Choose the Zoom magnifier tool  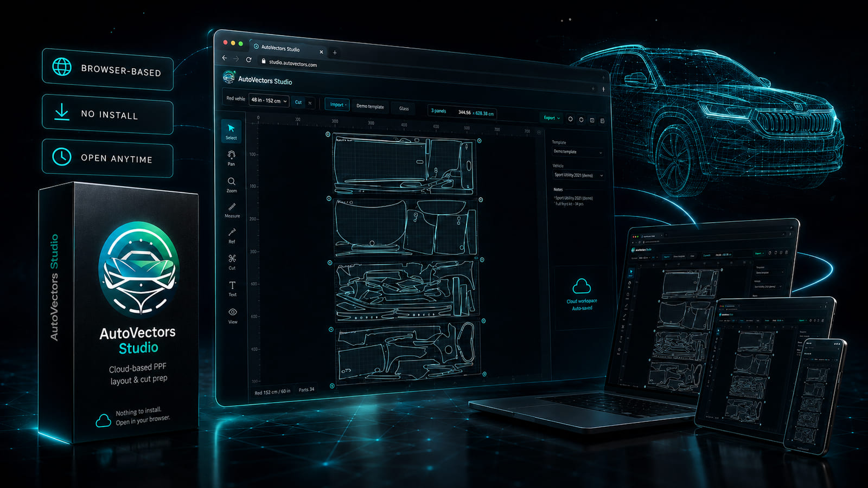[232, 184]
